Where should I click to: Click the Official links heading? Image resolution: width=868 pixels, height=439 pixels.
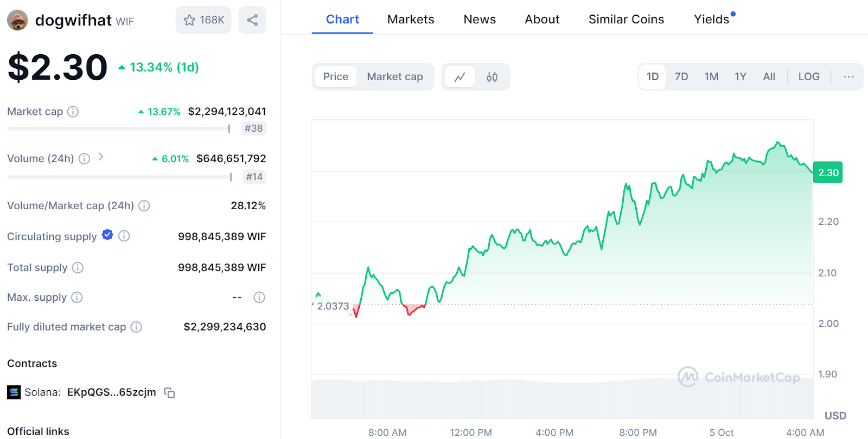click(38, 431)
